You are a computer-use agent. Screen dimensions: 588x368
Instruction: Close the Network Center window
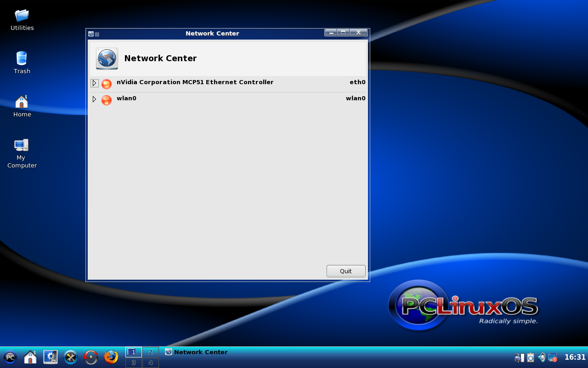tap(358, 32)
